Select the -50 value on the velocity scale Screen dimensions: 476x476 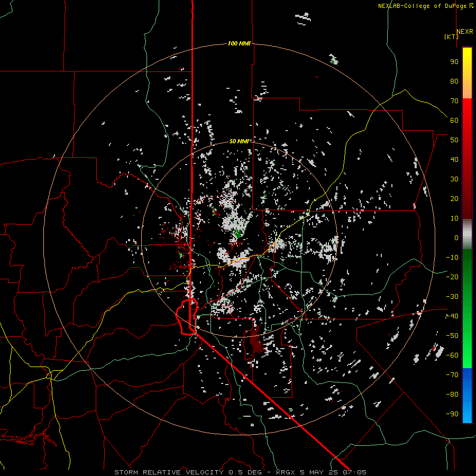tap(452, 336)
